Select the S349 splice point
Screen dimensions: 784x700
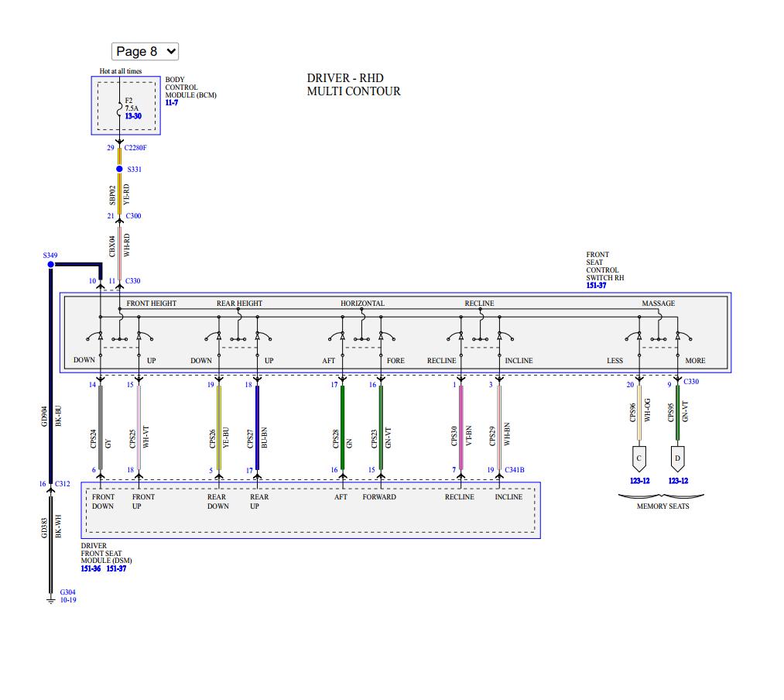tap(50, 264)
